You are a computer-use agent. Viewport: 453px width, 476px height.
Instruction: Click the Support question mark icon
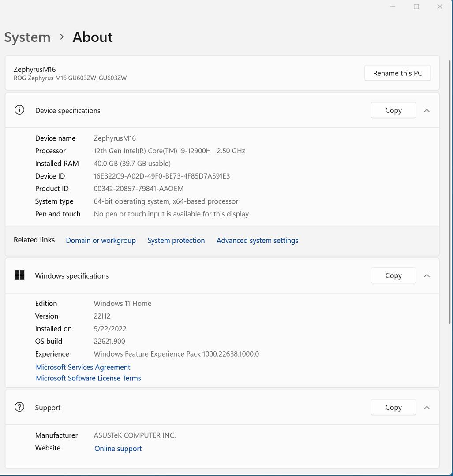tap(19, 407)
